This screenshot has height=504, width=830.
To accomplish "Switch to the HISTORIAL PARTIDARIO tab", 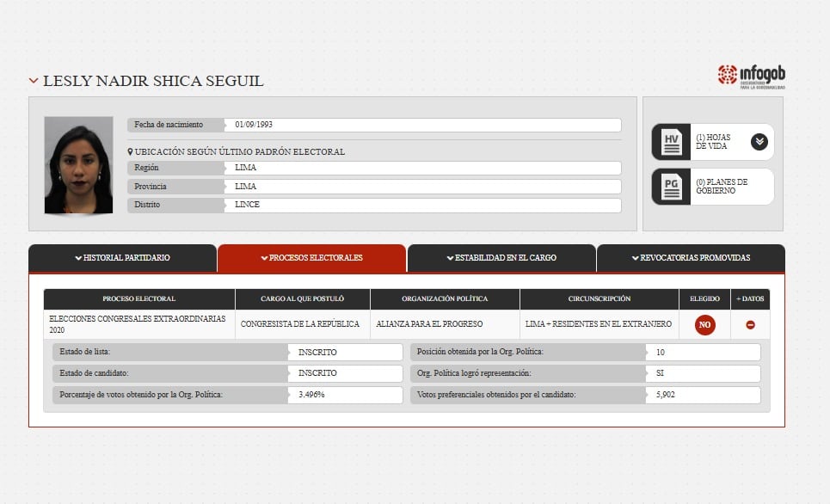I will (x=122, y=257).
